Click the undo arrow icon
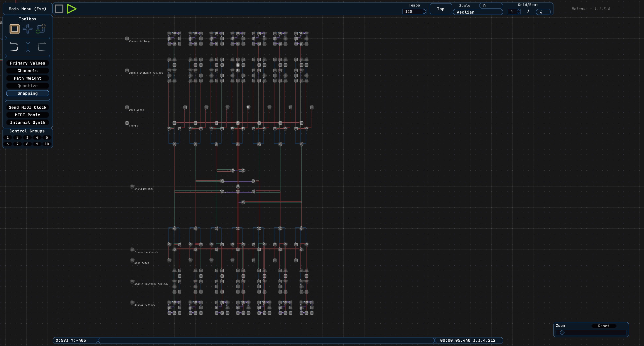The width and height of the screenshot is (644, 346). [x=14, y=47]
